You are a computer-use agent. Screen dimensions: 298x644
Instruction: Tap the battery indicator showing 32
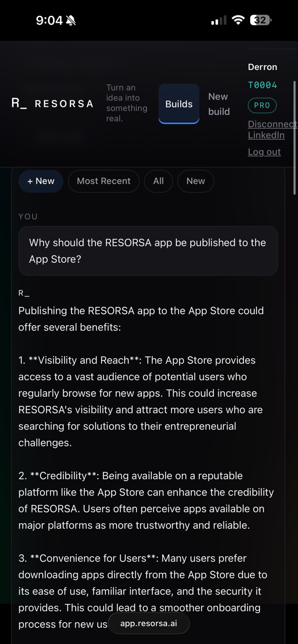click(261, 20)
